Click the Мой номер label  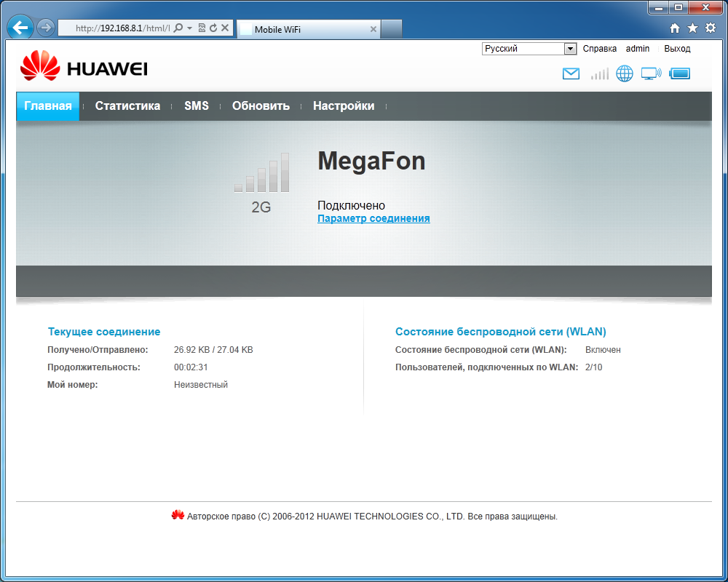pyautogui.click(x=72, y=385)
